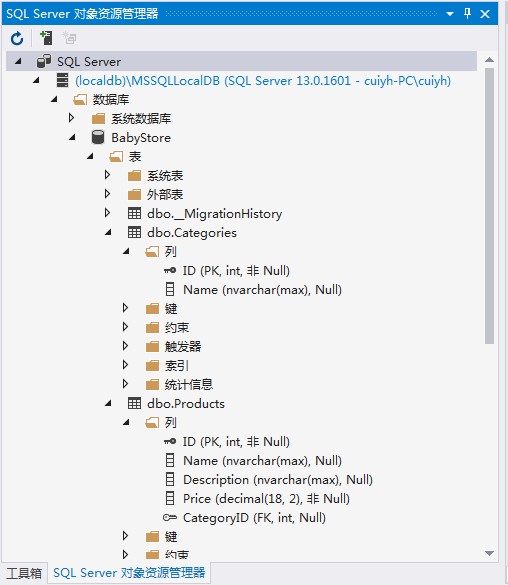Click the 外部表 folder icon

point(134,194)
